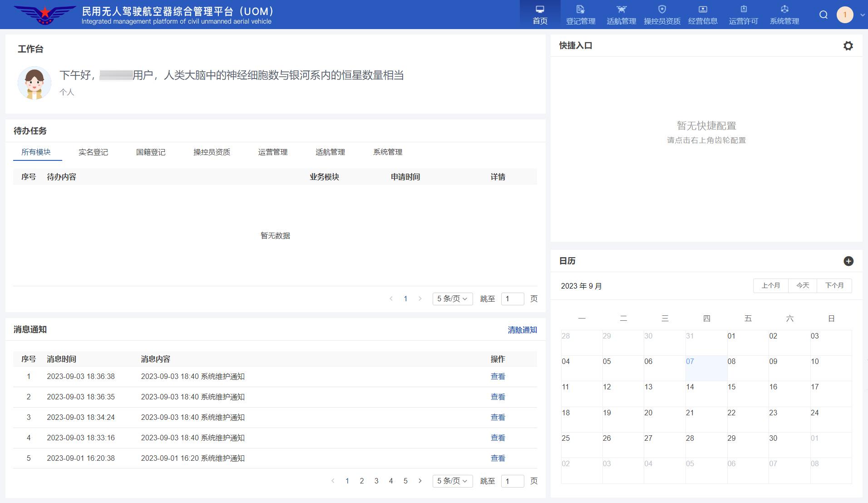Click the user avatar in the header
Image resolution: width=868 pixels, height=503 pixels.
point(845,15)
